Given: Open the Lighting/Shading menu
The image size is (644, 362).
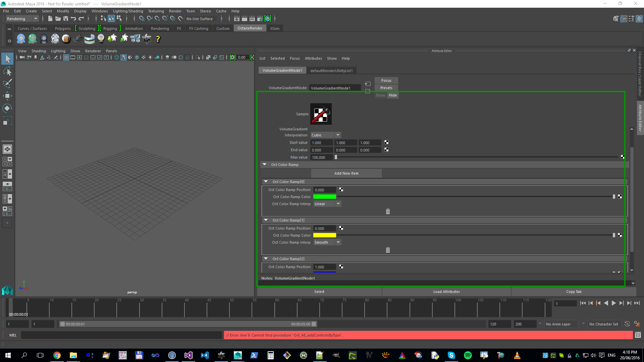Looking at the screenshot, I should [x=128, y=11].
